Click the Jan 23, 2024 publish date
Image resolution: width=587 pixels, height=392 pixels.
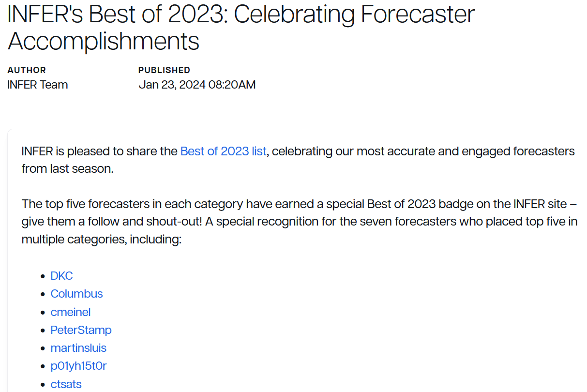[x=197, y=85]
